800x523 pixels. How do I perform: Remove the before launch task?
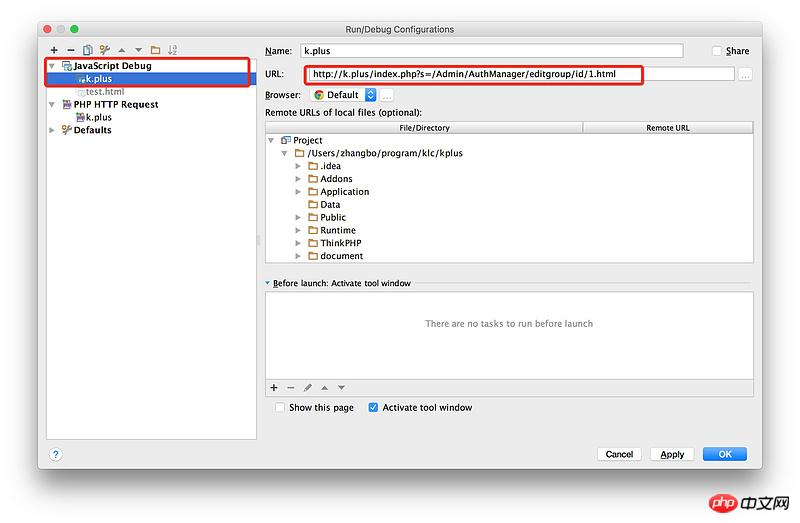click(291, 388)
